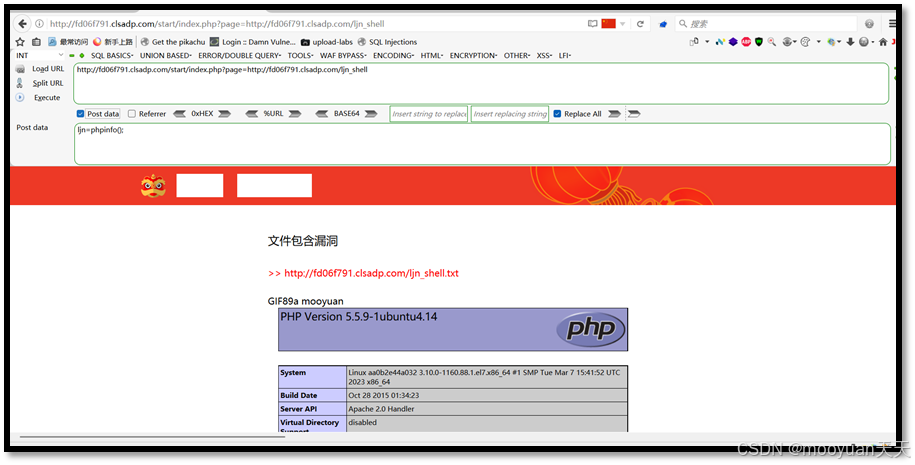915x465 pixels.
Task: Click the site info icon in address bar
Action: [x=40, y=24]
